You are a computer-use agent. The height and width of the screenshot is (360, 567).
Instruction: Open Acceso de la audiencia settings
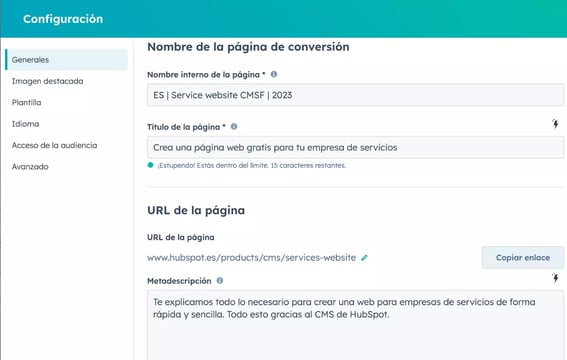(54, 145)
